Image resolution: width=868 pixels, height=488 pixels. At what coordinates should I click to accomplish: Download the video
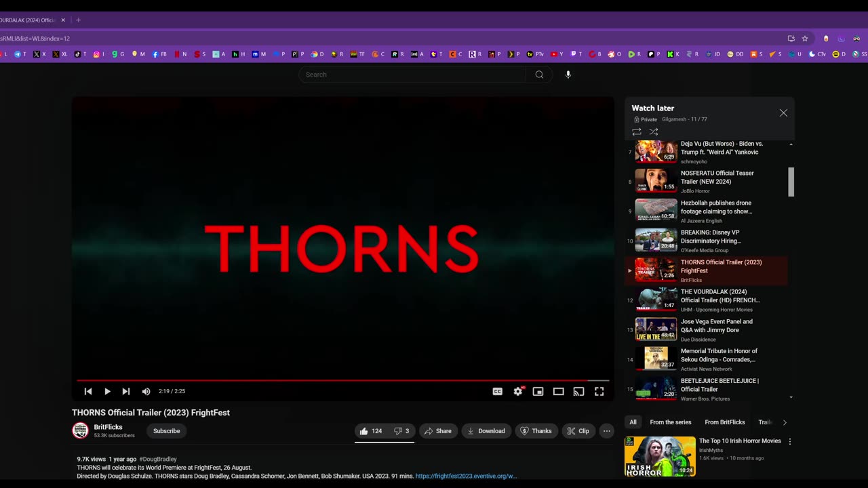click(486, 431)
